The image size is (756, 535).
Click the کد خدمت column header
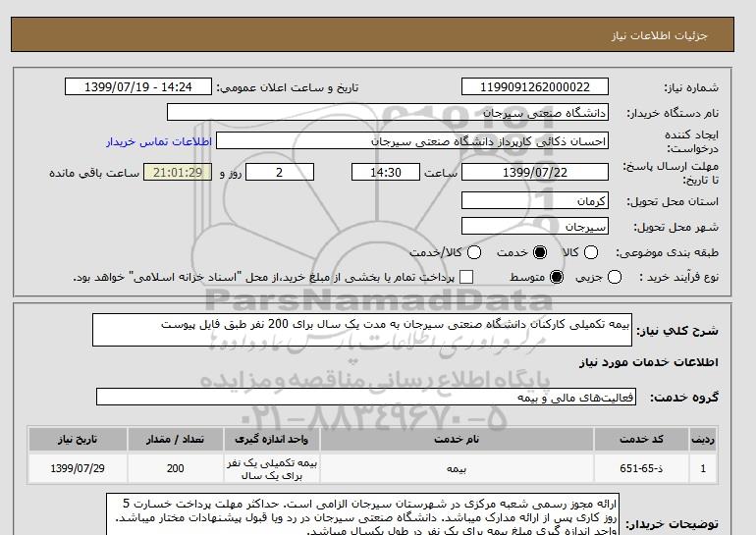tap(641, 439)
